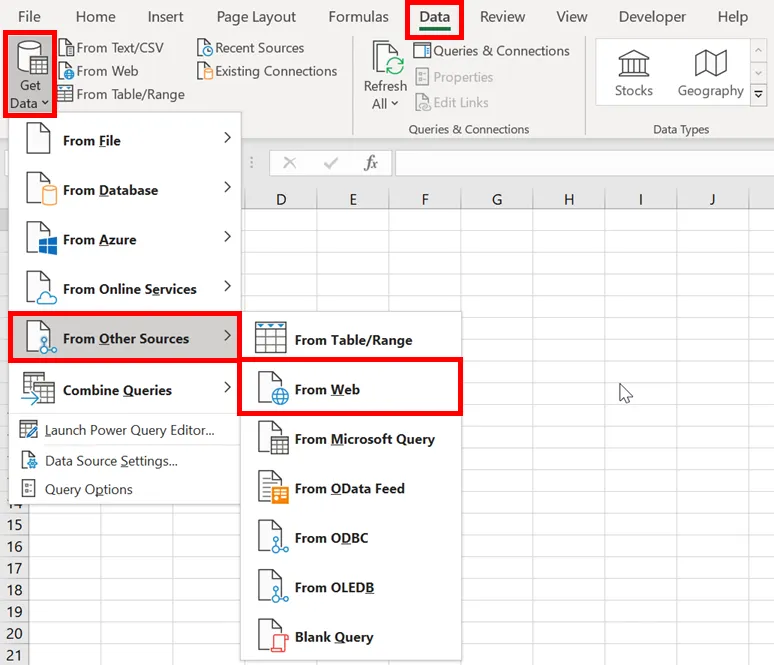774x665 pixels.
Task: Switch to the View tab
Action: click(x=572, y=17)
